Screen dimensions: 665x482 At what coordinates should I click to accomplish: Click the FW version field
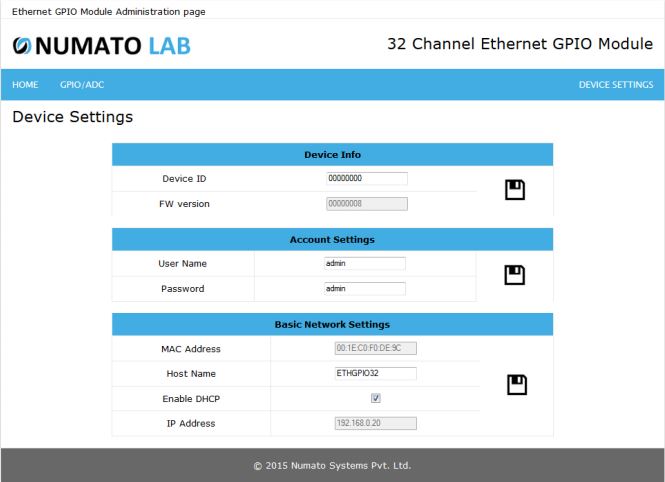click(x=366, y=204)
